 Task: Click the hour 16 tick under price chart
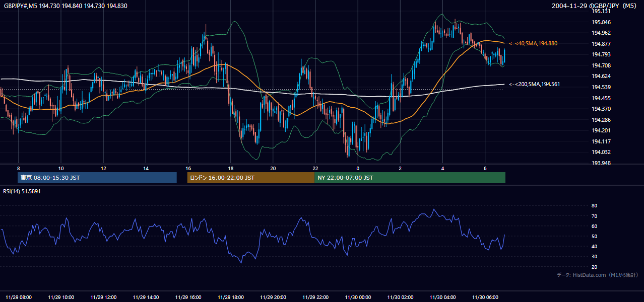tap(188, 168)
